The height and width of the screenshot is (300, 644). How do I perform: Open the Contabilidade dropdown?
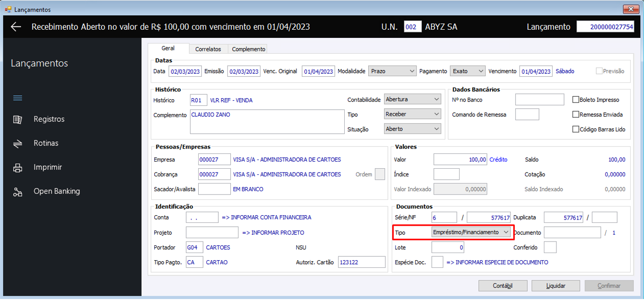tap(412, 99)
